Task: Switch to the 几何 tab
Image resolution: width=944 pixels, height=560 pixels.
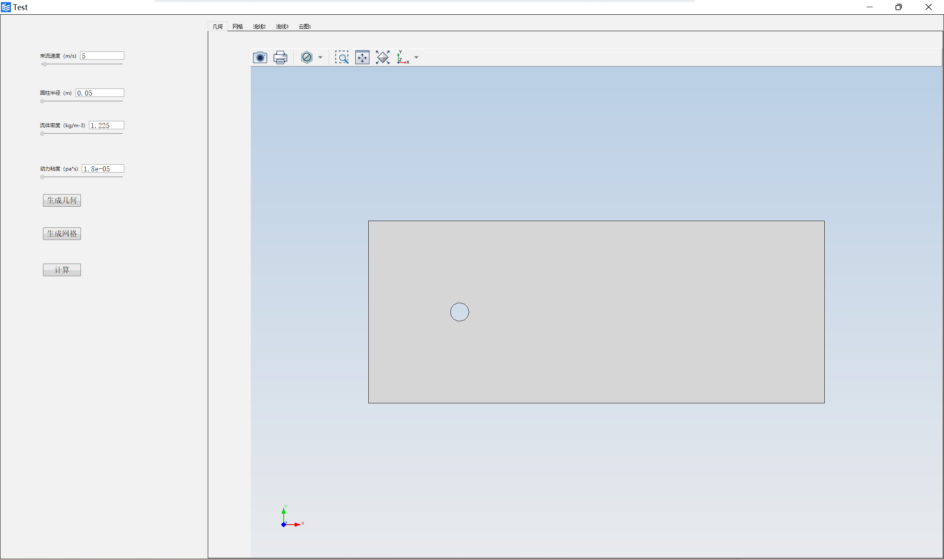Action: (x=217, y=27)
